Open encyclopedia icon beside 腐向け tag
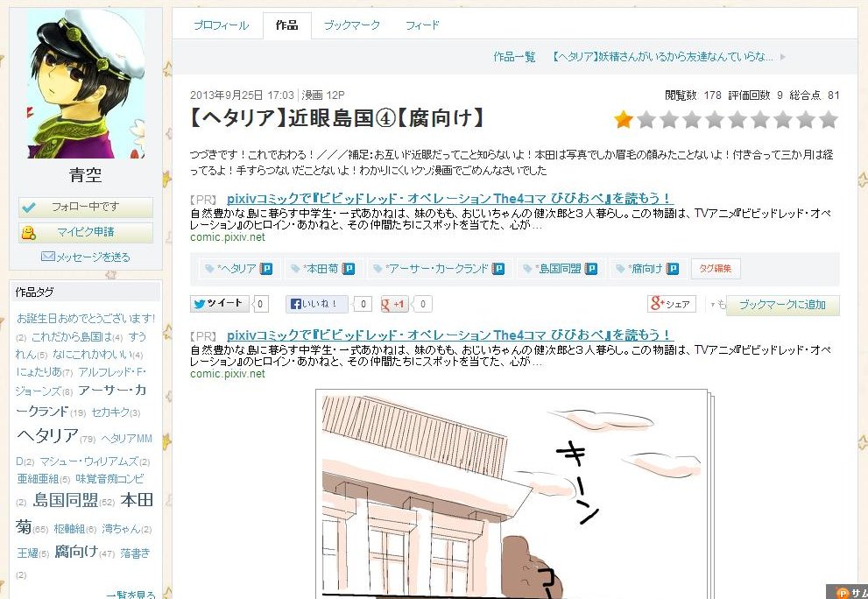868x599 pixels. coord(673,269)
